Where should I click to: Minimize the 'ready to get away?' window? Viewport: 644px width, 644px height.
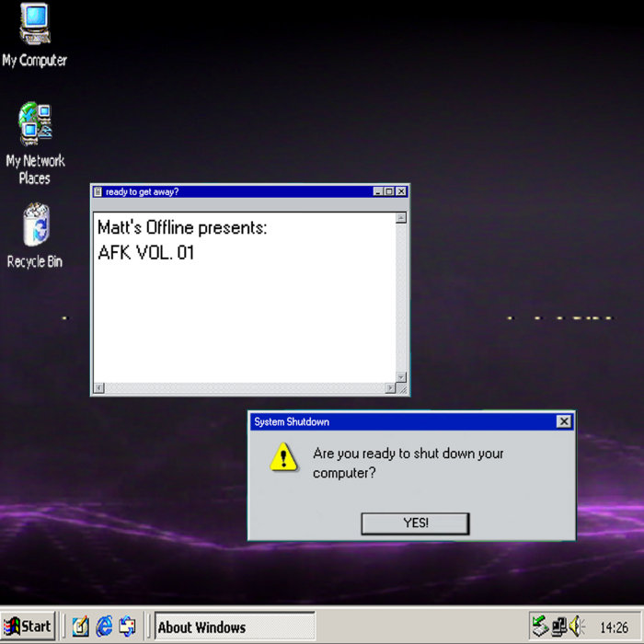coord(378,191)
